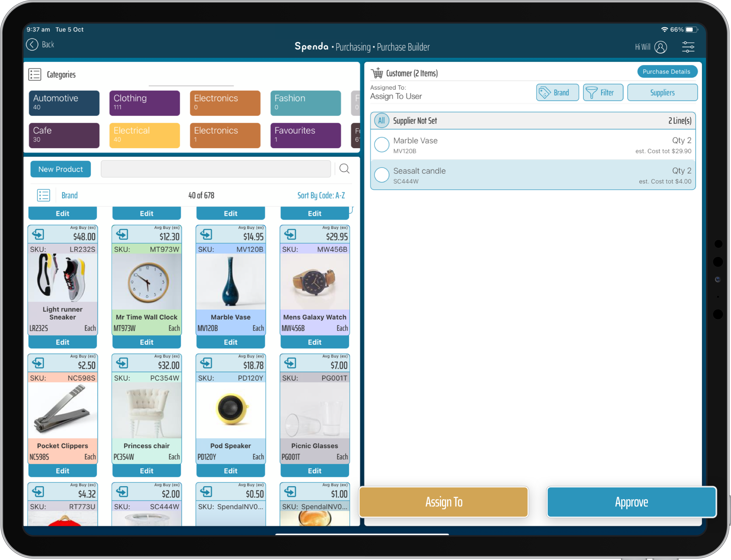This screenshot has width=731, height=560.
Task: Add SC444W product using its import icon
Action: [122, 492]
